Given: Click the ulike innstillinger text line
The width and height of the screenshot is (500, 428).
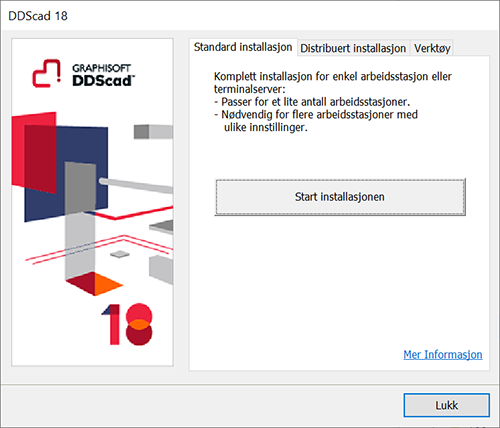Looking at the screenshot, I should tap(266, 127).
